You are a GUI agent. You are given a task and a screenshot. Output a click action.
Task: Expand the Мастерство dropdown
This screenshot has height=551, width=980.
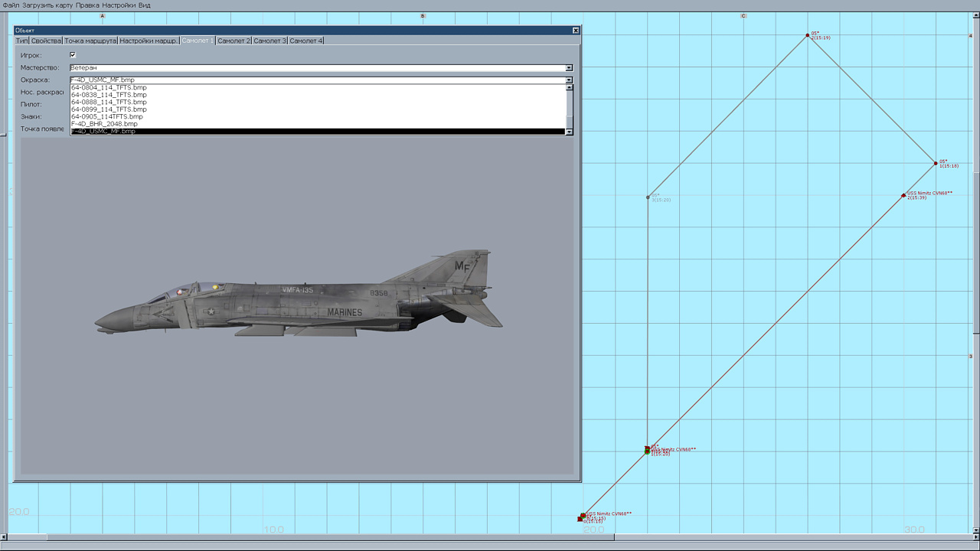[x=569, y=68]
